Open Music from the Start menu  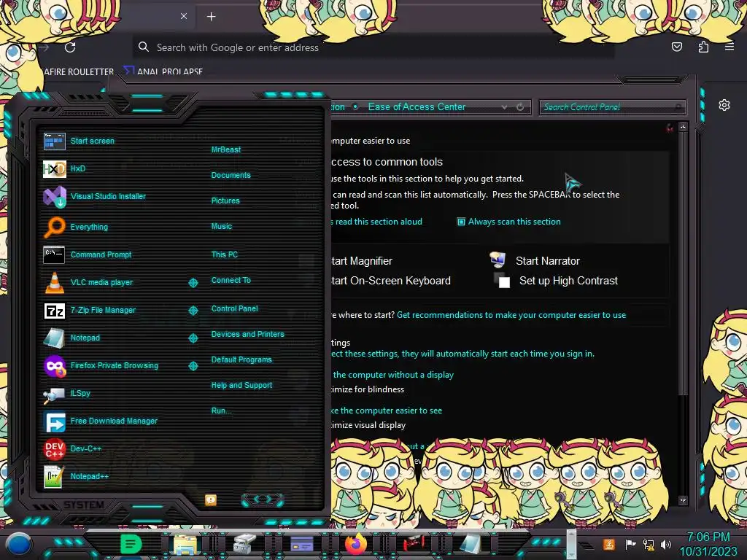[x=222, y=226]
